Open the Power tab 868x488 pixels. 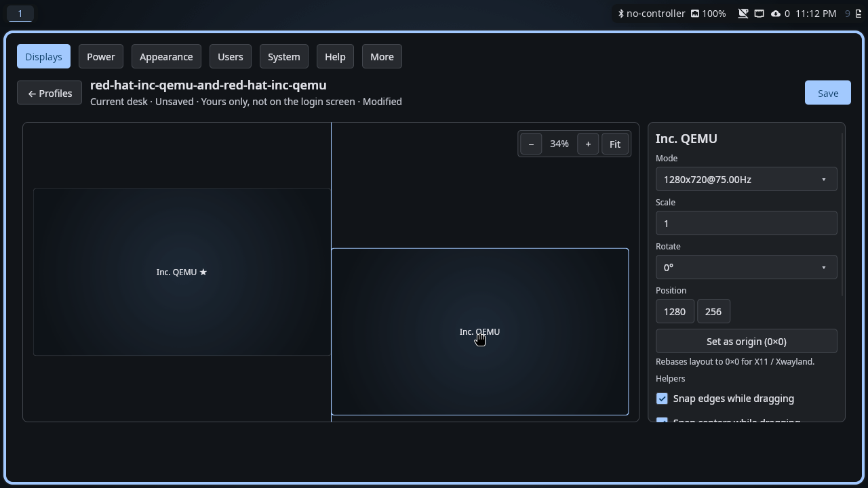coord(101,57)
